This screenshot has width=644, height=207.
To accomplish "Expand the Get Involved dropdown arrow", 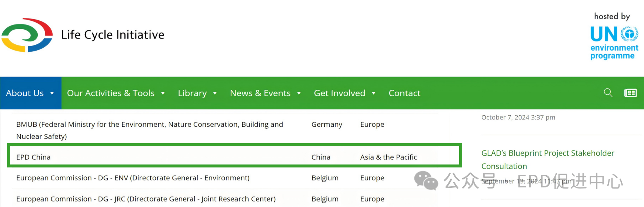I will click(374, 93).
